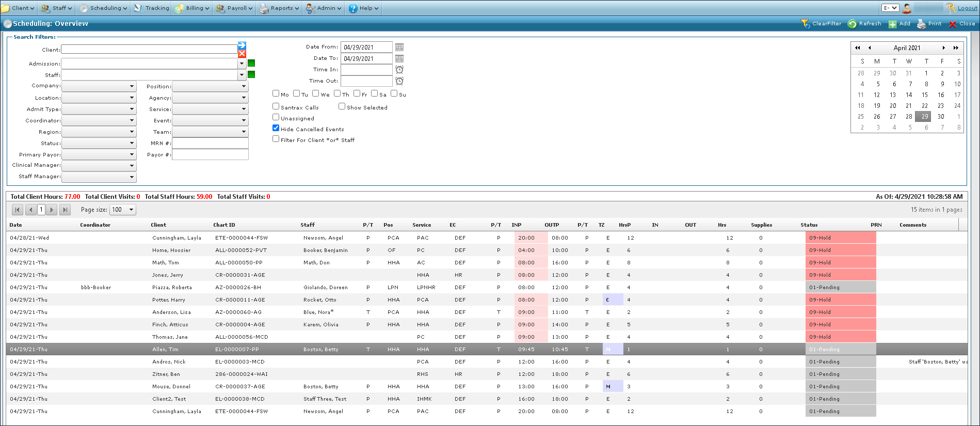Click the ClearFilter funnel icon
This screenshot has height=426, width=980.
coord(805,24)
